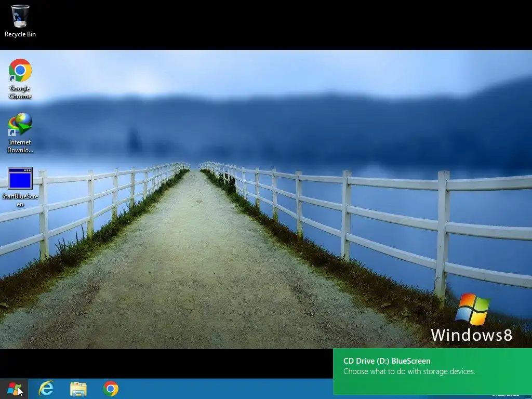This screenshot has width=532, height=399.
Task: Click 'Choose what to do with storage devices' text
Action: tap(409, 371)
